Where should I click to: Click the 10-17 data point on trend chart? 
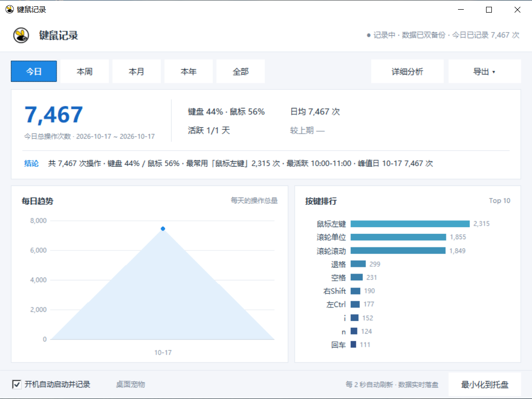coord(163,229)
